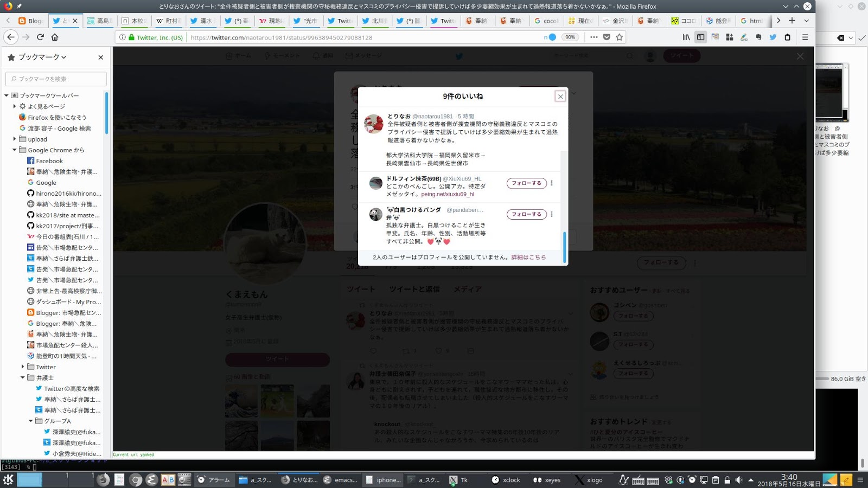Viewport: 868px width, 488px height.
Task: Reset zoom via the 90% badge
Action: (x=570, y=37)
